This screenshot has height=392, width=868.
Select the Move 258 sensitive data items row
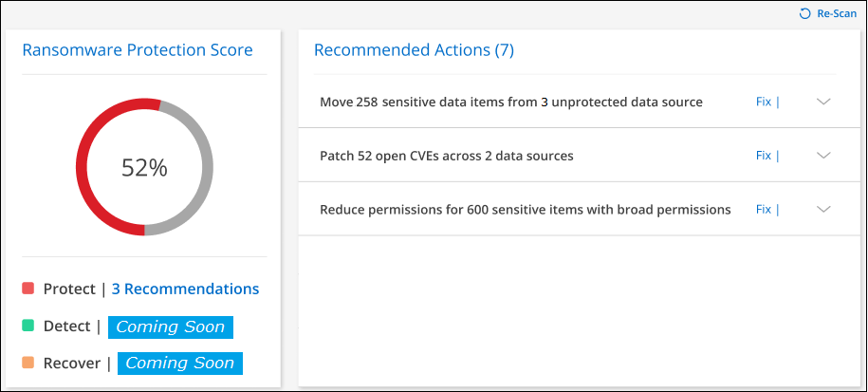[x=511, y=103]
